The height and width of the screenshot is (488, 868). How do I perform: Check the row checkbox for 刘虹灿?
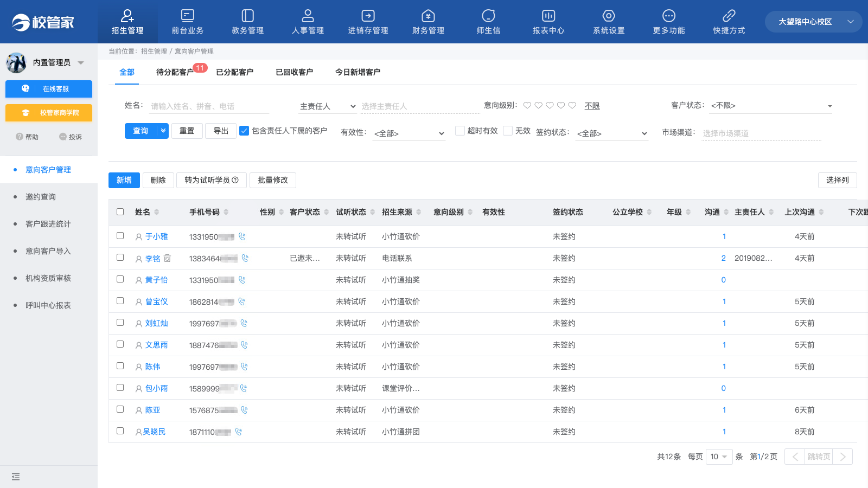click(x=120, y=323)
